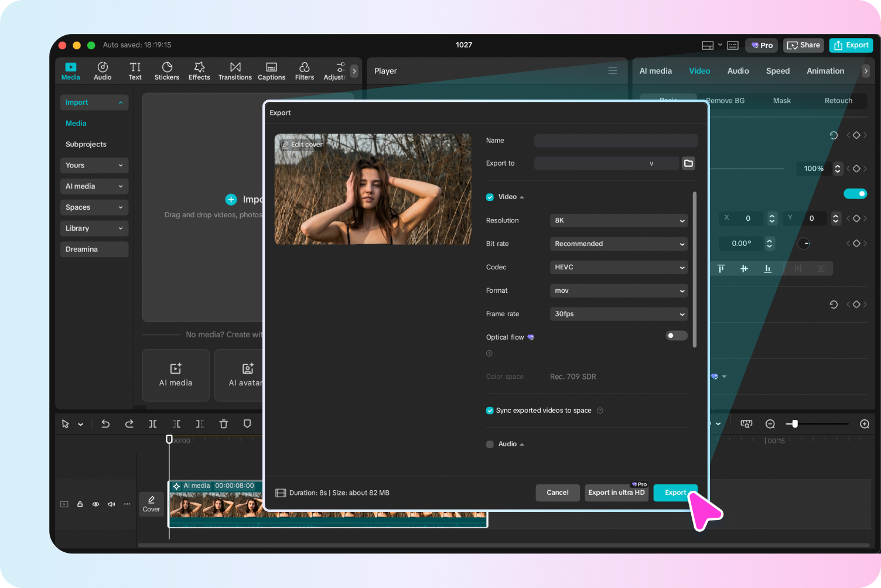Open the Stickers panel
Screen dimensions: 881x588
coord(167,70)
